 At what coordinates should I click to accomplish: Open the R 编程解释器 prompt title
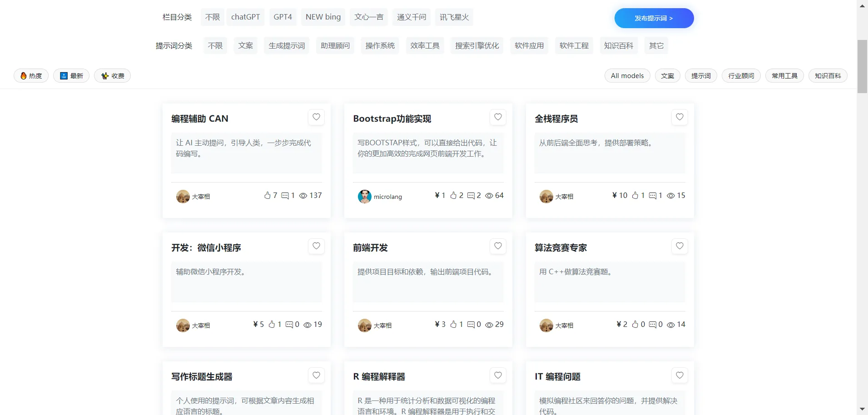tap(379, 377)
